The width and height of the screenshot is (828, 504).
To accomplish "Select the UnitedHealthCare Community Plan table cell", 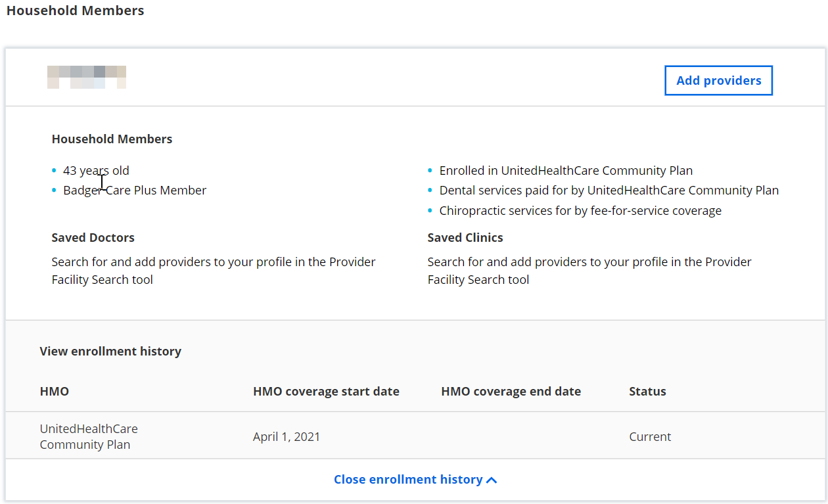I will click(89, 436).
